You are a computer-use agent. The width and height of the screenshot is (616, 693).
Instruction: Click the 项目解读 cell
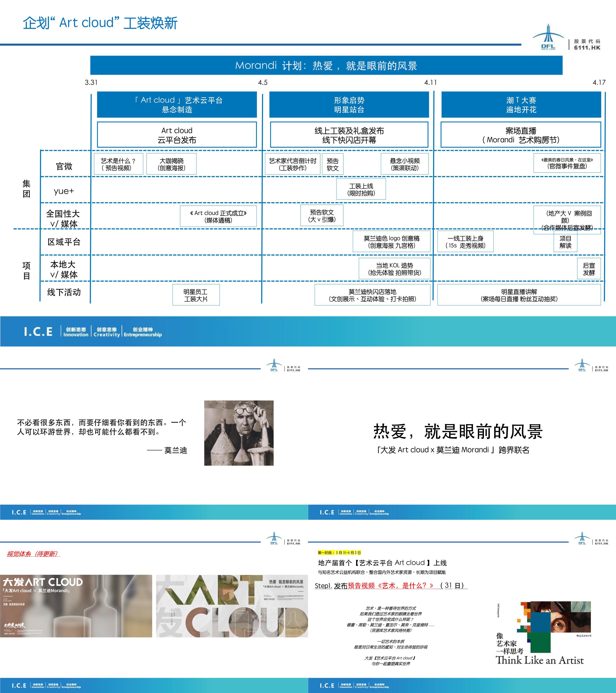[x=565, y=242]
